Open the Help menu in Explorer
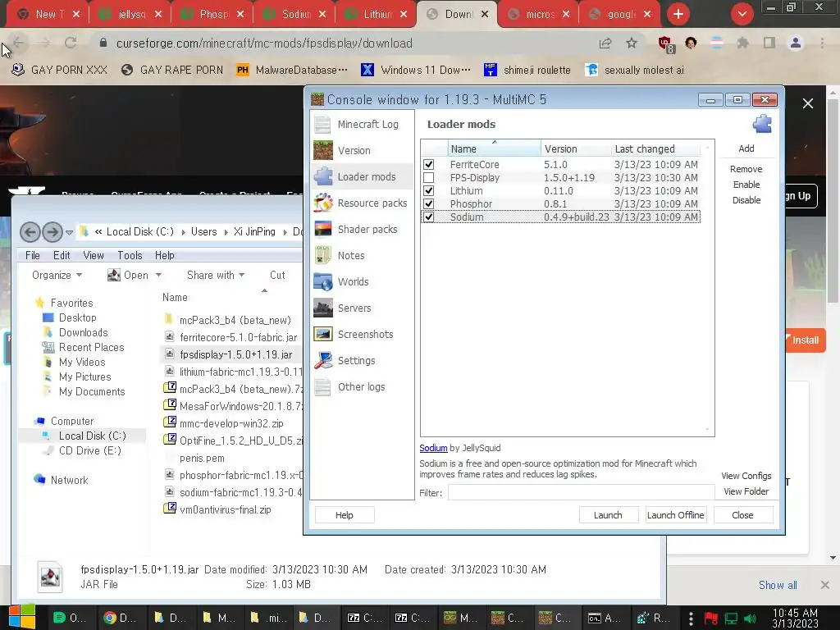 click(x=164, y=256)
